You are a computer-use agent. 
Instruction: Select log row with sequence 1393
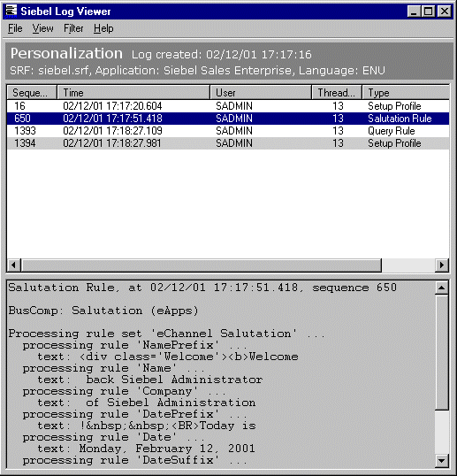228,131
